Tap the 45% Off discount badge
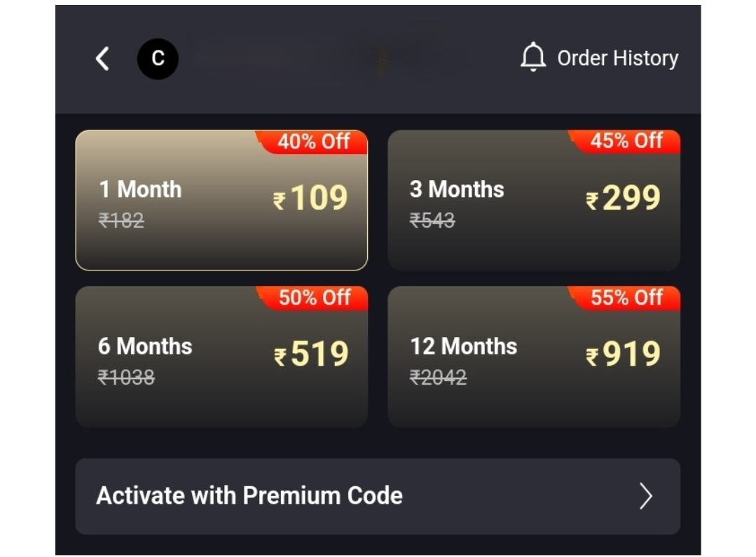 [x=626, y=141]
